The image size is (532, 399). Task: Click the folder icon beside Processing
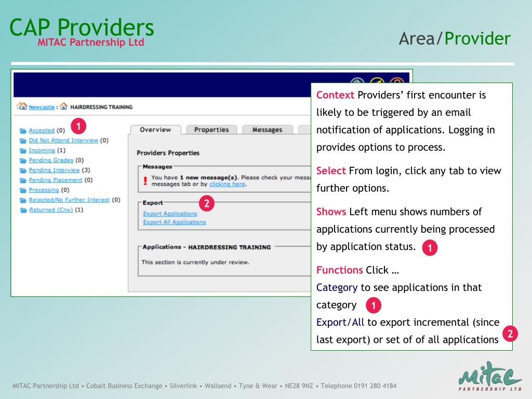(23, 190)
